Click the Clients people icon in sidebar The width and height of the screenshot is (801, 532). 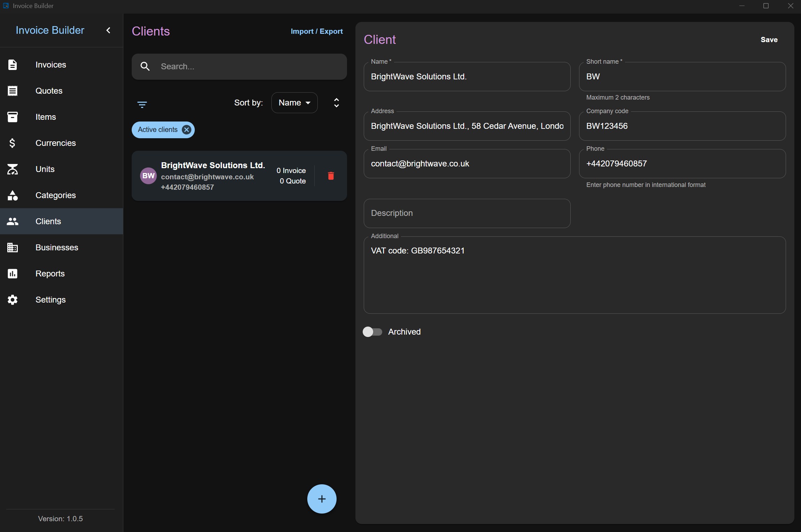(x=13, y=221)
